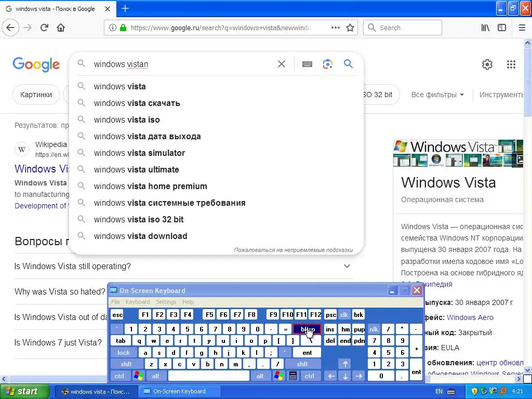Open Google's virtual keyboard input tool
This screenshot has height=399, width=532.
[307, 64]
